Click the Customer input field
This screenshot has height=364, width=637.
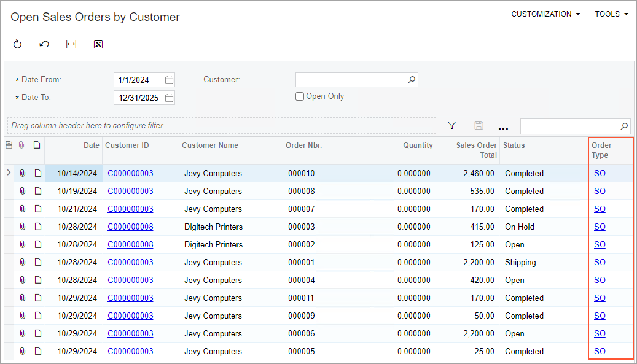pos(351,80)
